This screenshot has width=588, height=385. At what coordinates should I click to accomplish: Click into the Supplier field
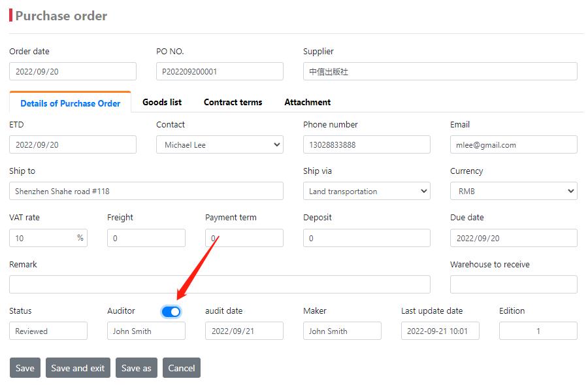[440, 71]
